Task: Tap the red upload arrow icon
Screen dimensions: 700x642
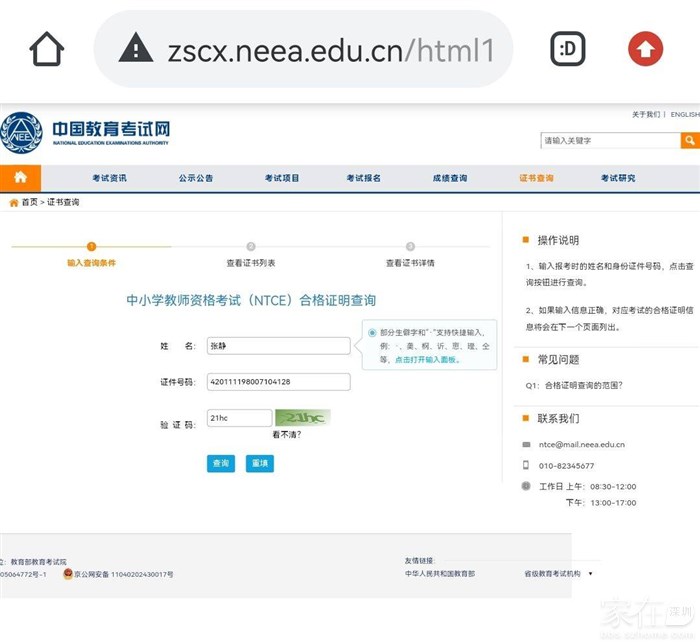Action: (x=645, y=49)
